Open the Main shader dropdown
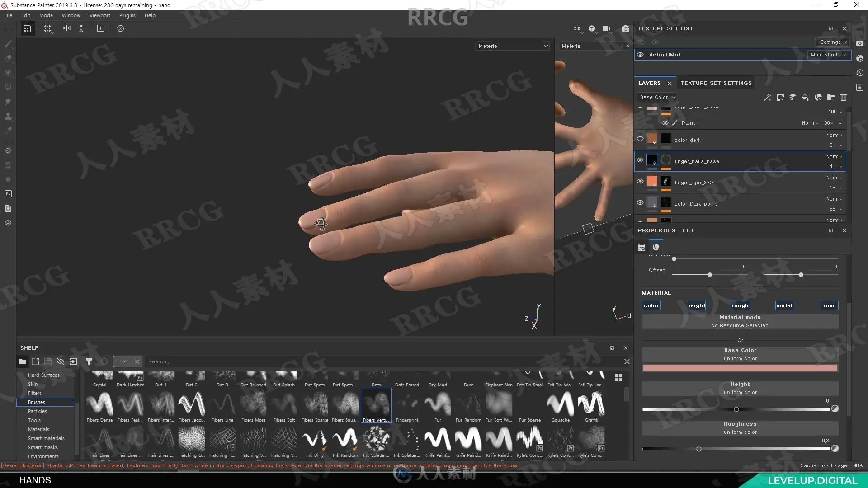This screenshot has width=868, height=488. click(829, 55)
